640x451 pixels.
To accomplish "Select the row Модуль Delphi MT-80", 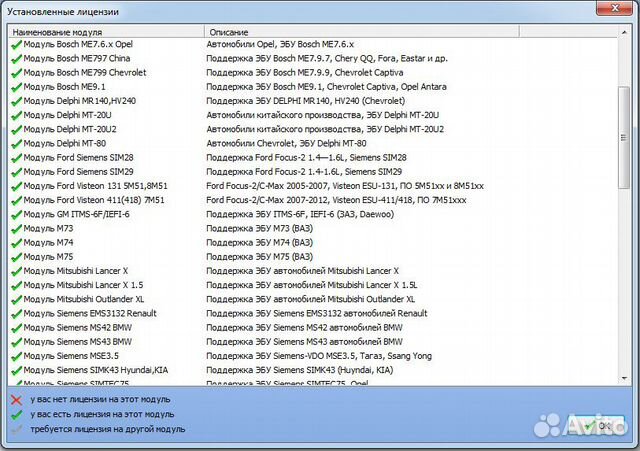I will point(313,143).
